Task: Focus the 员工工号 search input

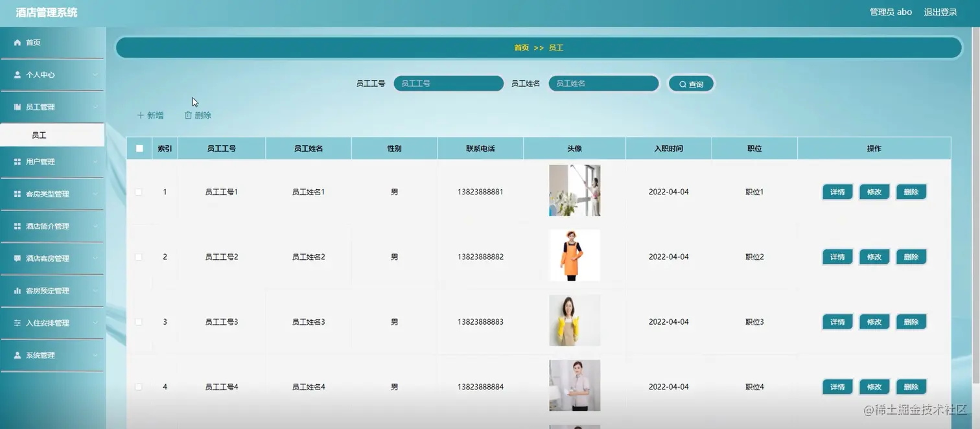Action: pyautogui.click(x=449, y=84)
